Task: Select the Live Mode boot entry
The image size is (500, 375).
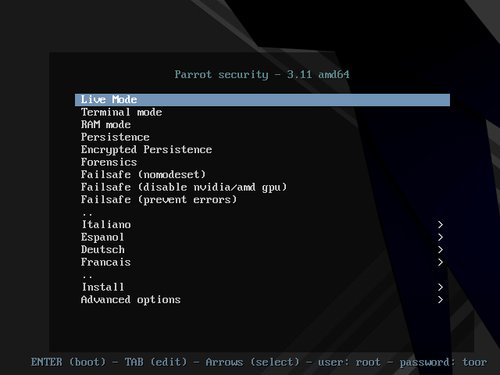Action: point(262,100)
